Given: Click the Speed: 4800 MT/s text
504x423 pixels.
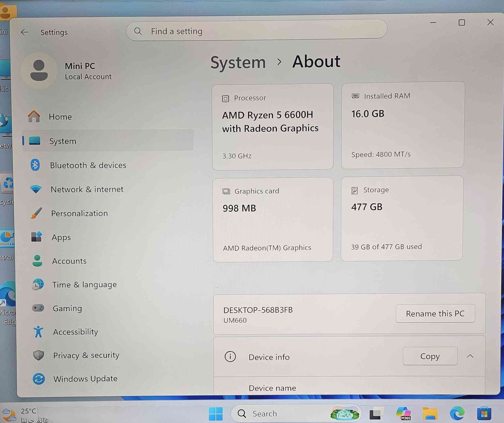Looking at the screenshot, I should [381, 154].
